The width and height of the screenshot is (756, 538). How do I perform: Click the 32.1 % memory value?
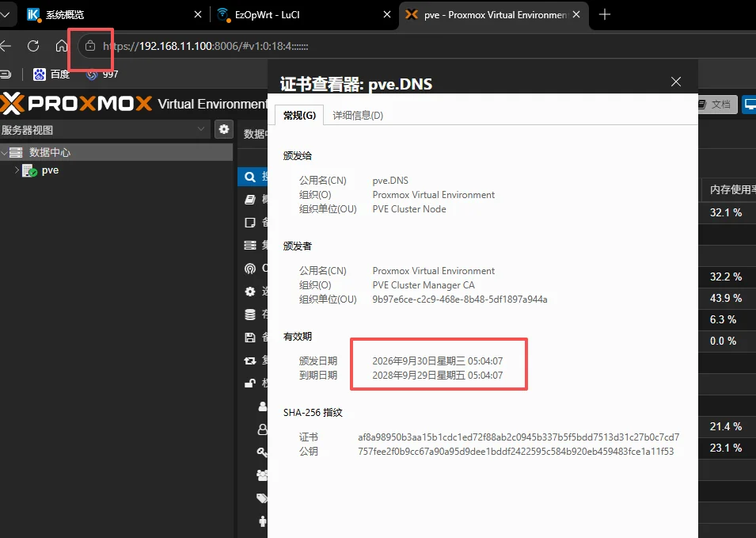pyautogui.click(x=726, y=212)
